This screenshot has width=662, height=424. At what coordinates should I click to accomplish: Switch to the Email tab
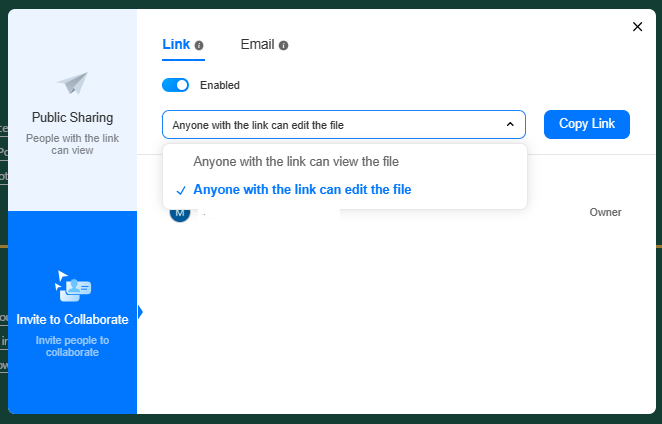coord(257,45)
